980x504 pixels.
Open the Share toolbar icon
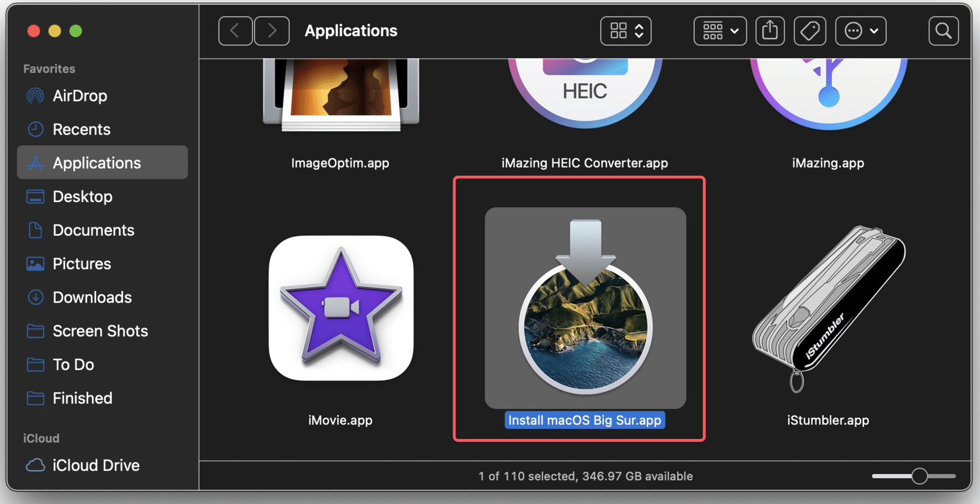770,30
